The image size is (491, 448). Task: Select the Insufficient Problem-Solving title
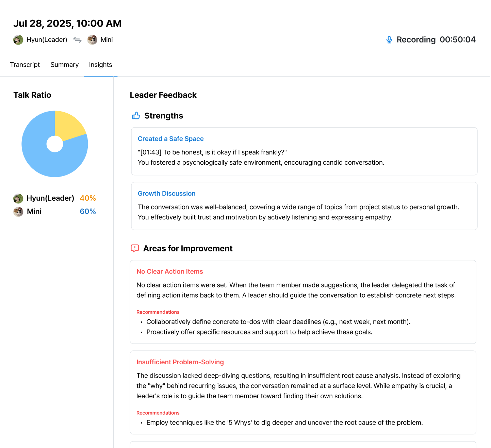tap(180, 362)
